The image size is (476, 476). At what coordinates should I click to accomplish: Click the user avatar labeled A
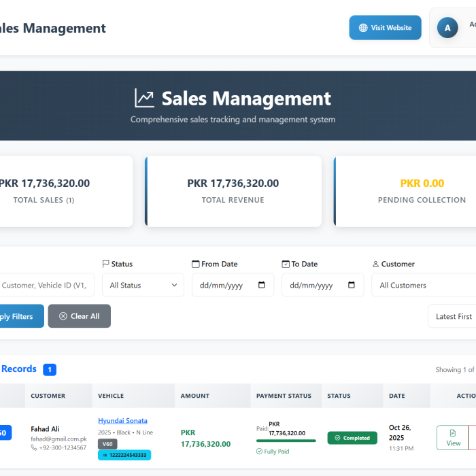coord(447,28)
